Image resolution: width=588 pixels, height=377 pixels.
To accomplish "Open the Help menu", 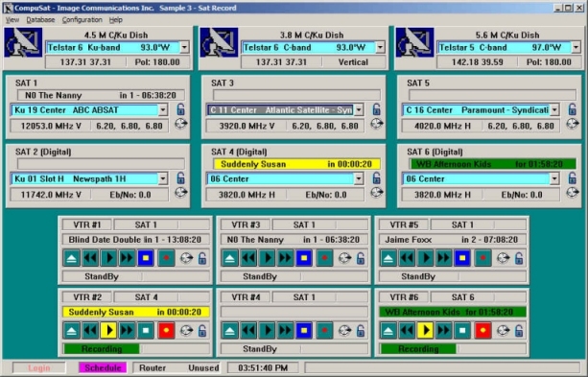I will click(x=116, y=20).
